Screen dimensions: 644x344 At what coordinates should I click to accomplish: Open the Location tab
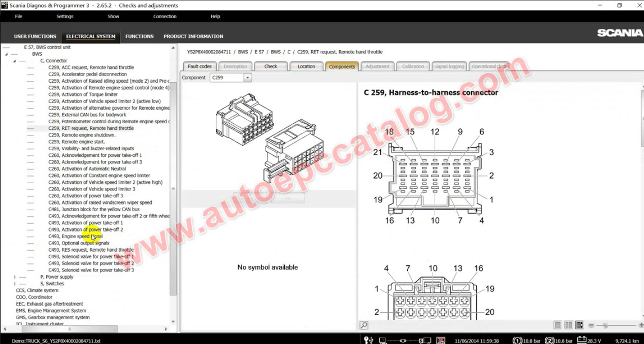[306, 66]
